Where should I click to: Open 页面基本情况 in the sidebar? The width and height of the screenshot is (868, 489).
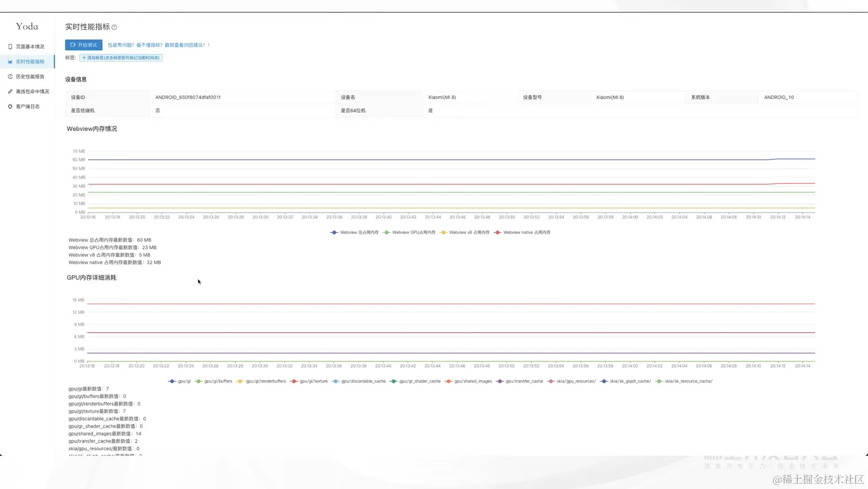(x=27, y=47)
